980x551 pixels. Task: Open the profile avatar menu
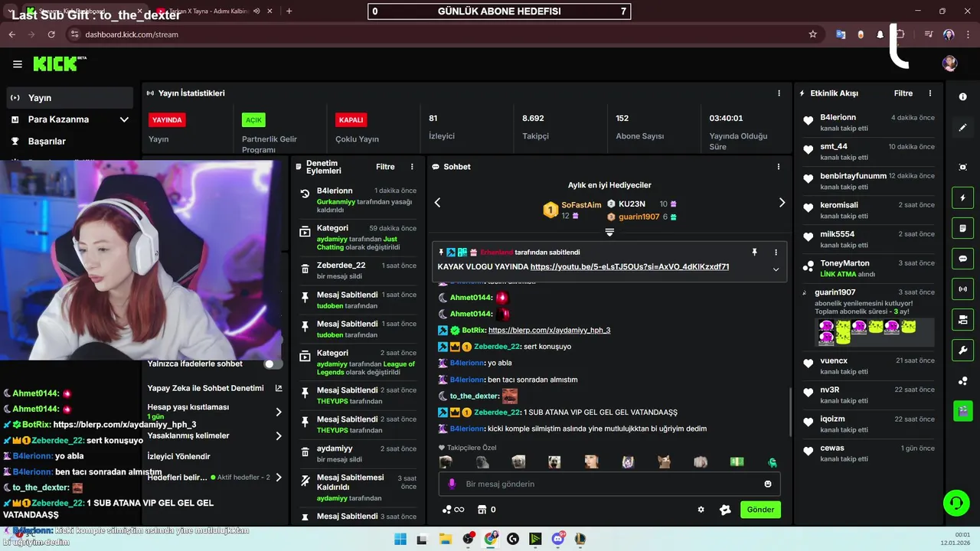pos(949,64)
